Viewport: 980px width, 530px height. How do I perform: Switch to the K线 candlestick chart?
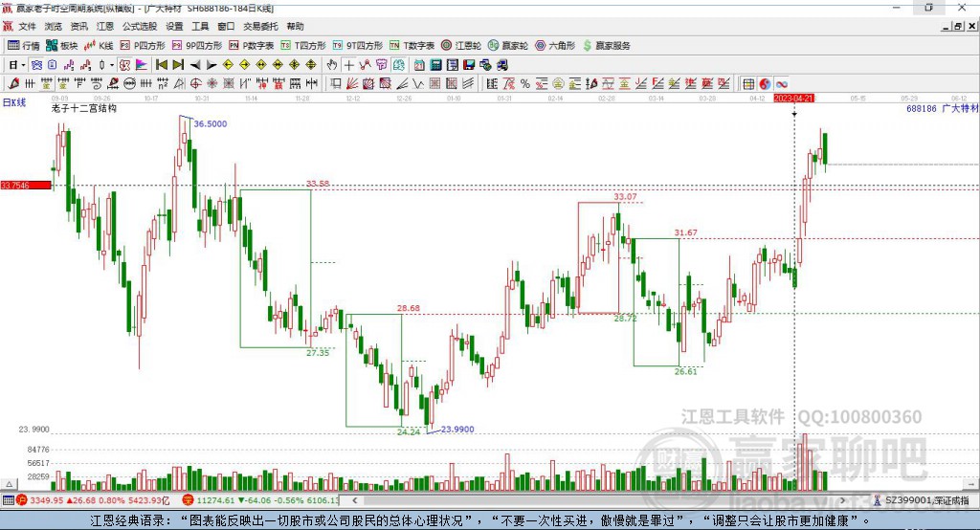99,46
